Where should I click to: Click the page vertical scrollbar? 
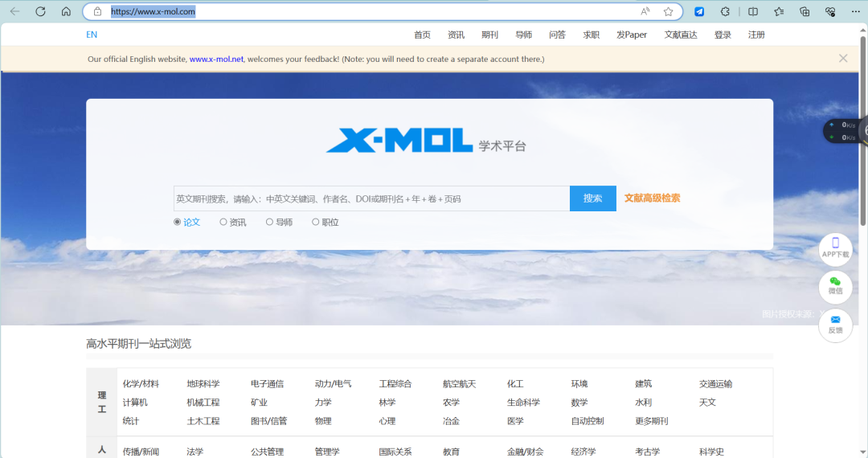click(863, 130)
